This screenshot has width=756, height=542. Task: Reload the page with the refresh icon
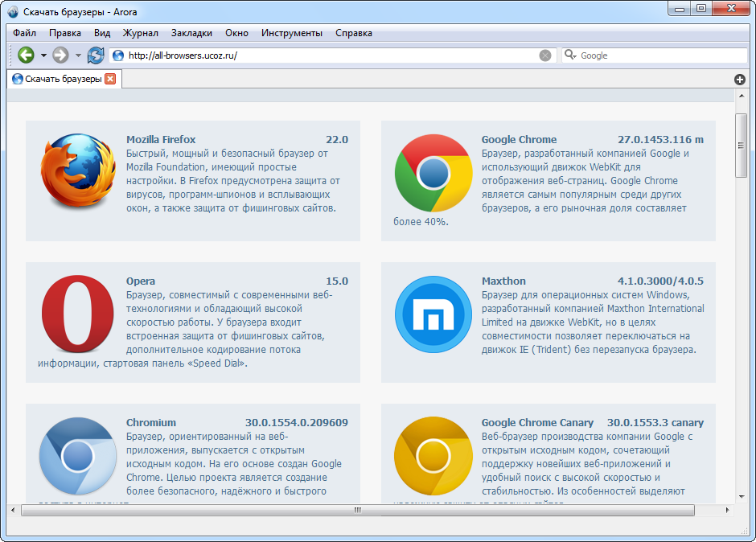click(96, 55)
